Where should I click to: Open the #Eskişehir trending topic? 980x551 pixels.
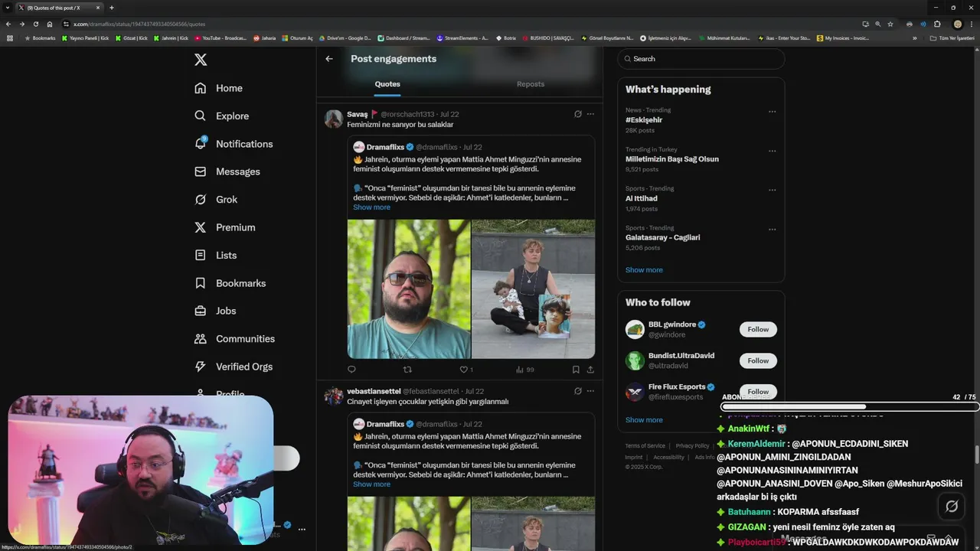tap(644, 120)
